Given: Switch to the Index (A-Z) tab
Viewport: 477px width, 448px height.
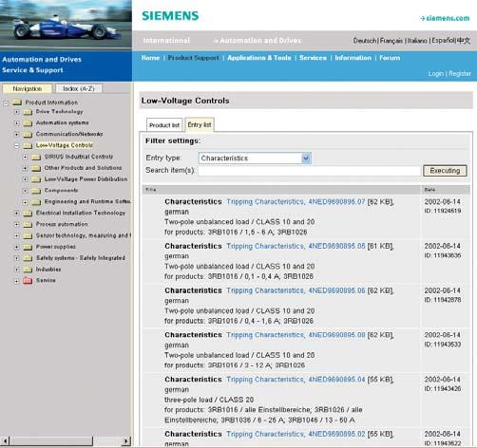Looking at the screenshot, I should 79,88.
